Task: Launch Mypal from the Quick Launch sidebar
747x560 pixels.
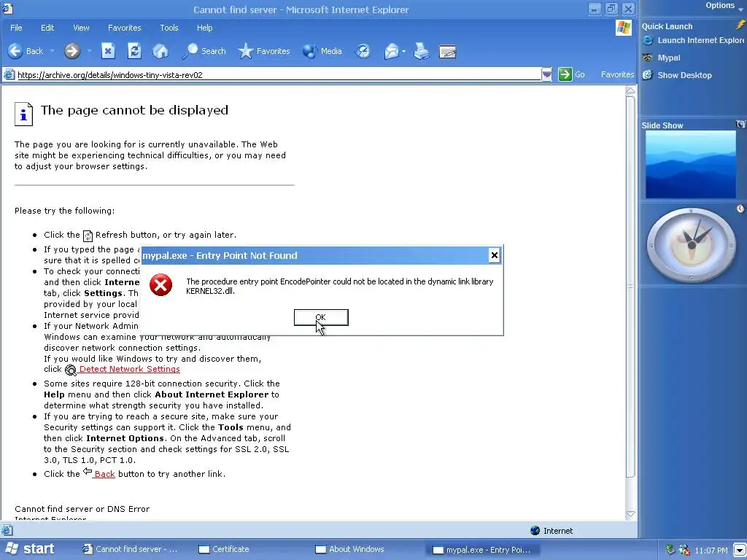Action: tap(661, 58)
